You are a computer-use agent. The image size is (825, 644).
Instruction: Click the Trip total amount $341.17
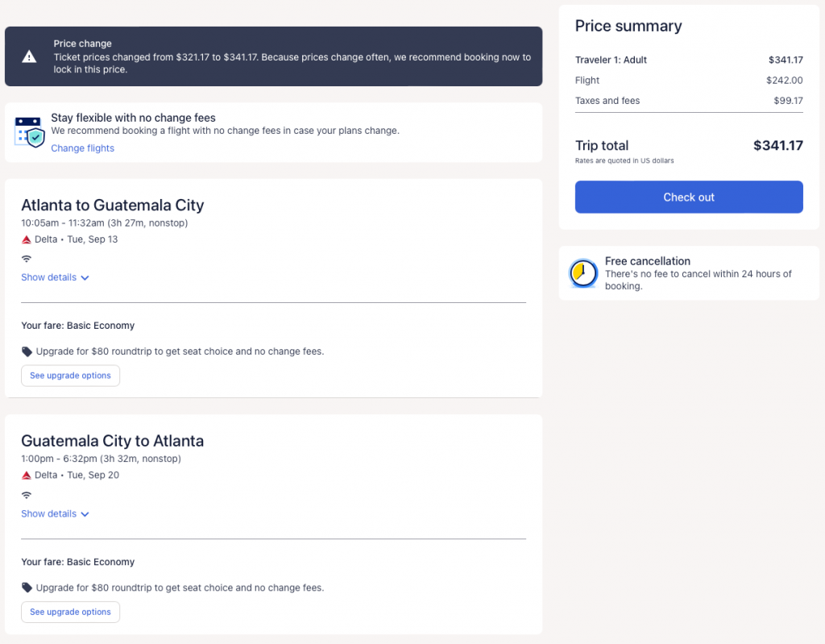[x=777, y=146]
